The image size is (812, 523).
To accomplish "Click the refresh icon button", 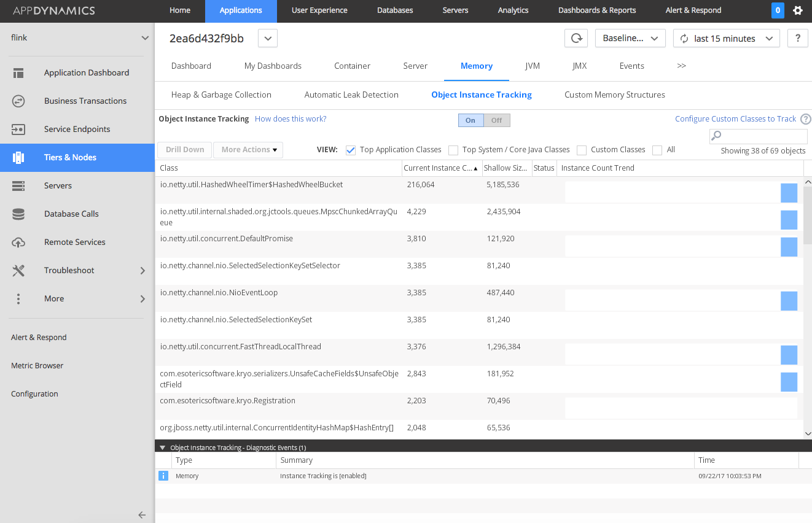I will click(576, 38).
